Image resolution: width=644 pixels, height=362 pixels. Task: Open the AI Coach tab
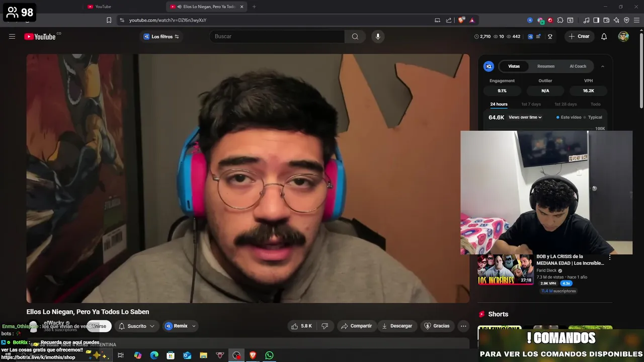(578, 66)
